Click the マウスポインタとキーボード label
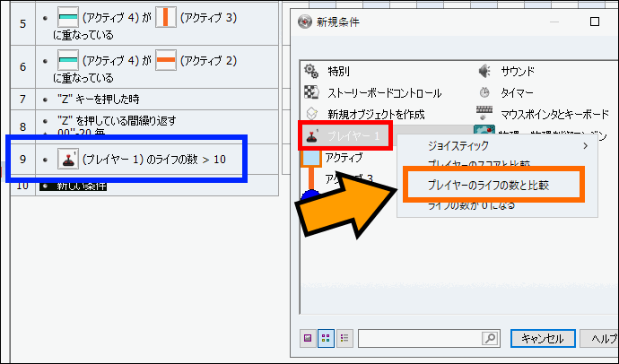 pos(554,115)
